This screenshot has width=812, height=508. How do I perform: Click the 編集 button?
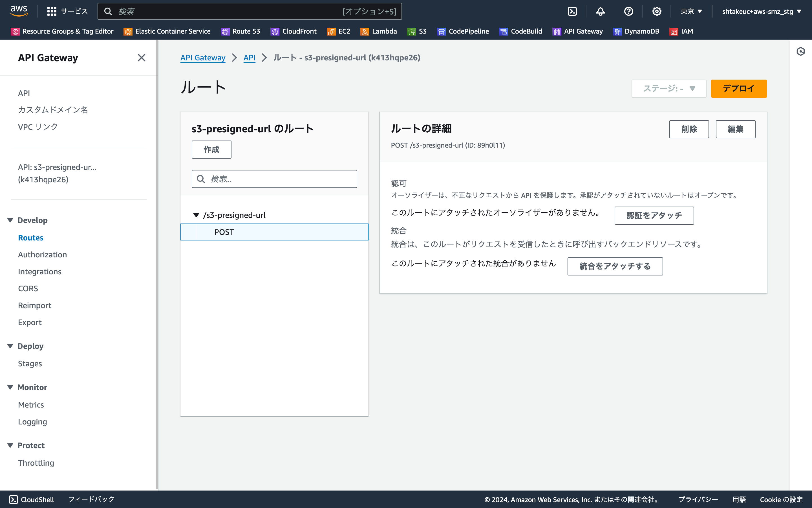coord(735,129)
